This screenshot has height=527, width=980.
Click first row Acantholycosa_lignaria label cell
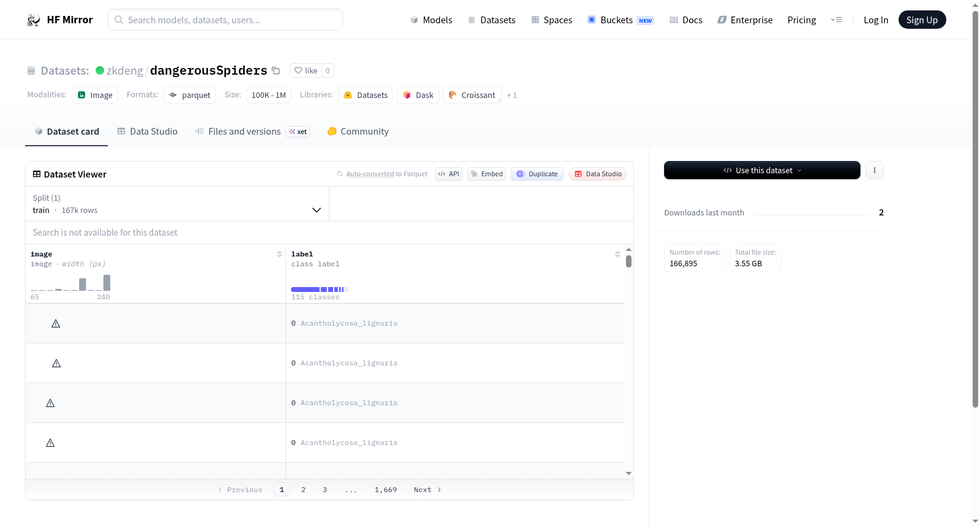[x=454, y=323]
